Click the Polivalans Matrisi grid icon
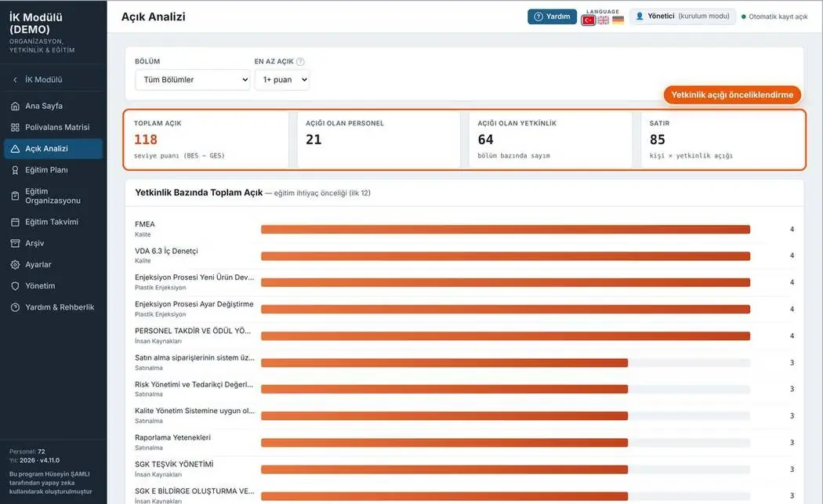This screenshot has height=504, width=823. click(x=15, y=128)
